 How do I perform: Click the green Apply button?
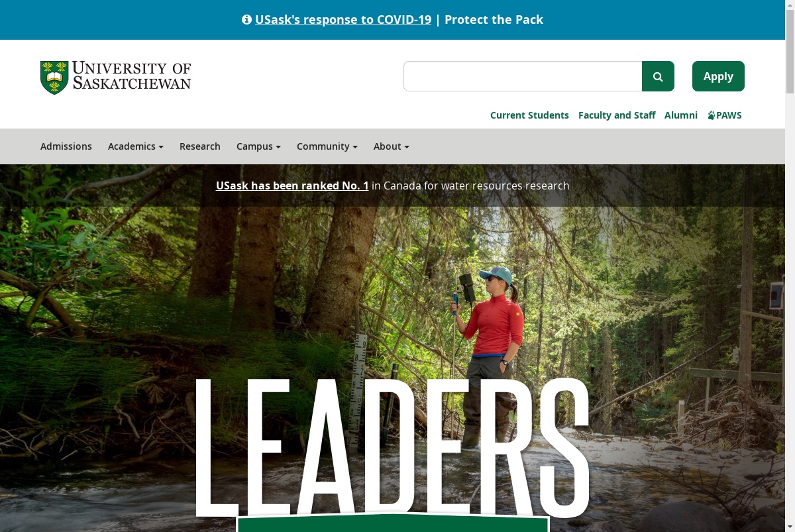(x=718, y=76)
